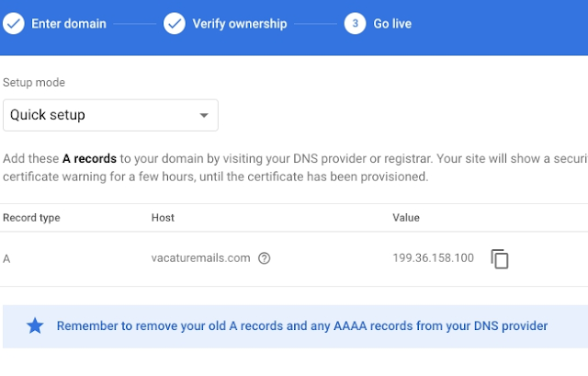Select the Go live step label

point(392,23)
